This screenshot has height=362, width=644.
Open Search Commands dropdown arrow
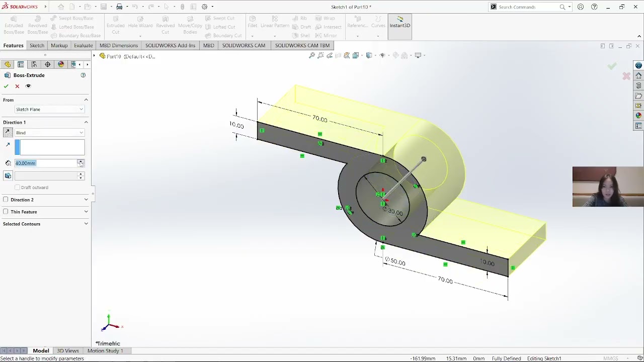coord(569,7)
